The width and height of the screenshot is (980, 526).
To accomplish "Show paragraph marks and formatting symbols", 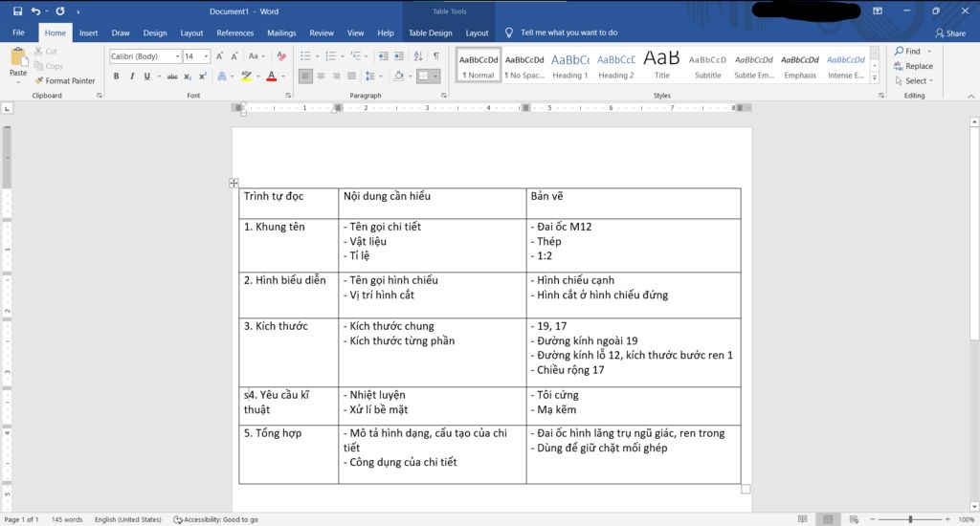I will (436, 56).
